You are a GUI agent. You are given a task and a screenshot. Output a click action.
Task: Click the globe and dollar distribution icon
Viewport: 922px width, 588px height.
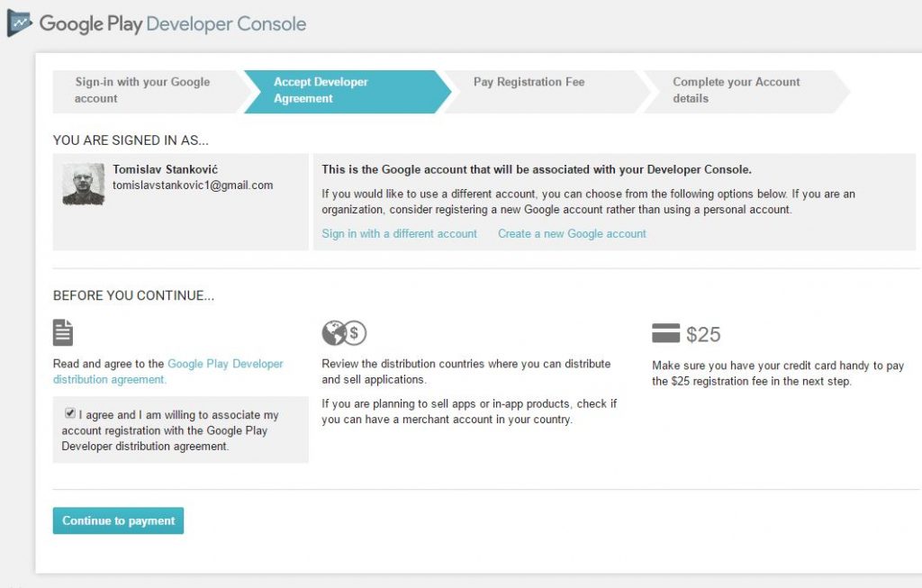tap(344, 333)
